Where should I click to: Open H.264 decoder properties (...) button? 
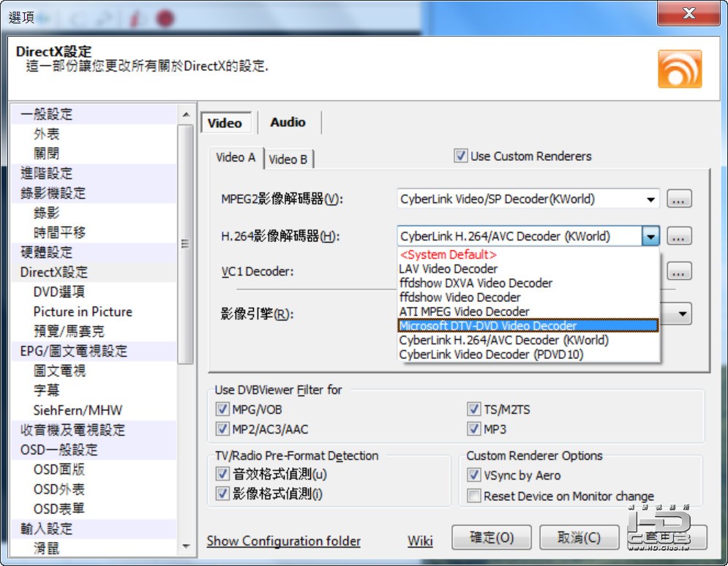pyautogui.click(x=679, y=236)
